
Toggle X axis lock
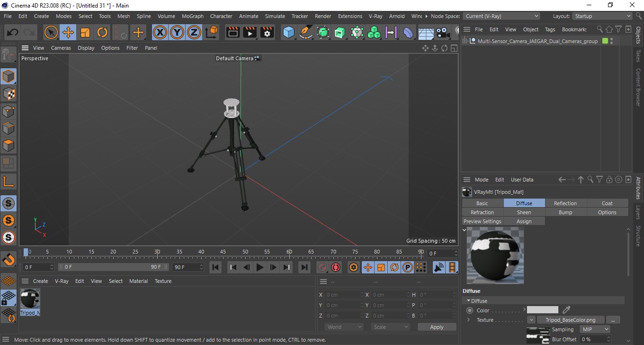coord(160,33)
